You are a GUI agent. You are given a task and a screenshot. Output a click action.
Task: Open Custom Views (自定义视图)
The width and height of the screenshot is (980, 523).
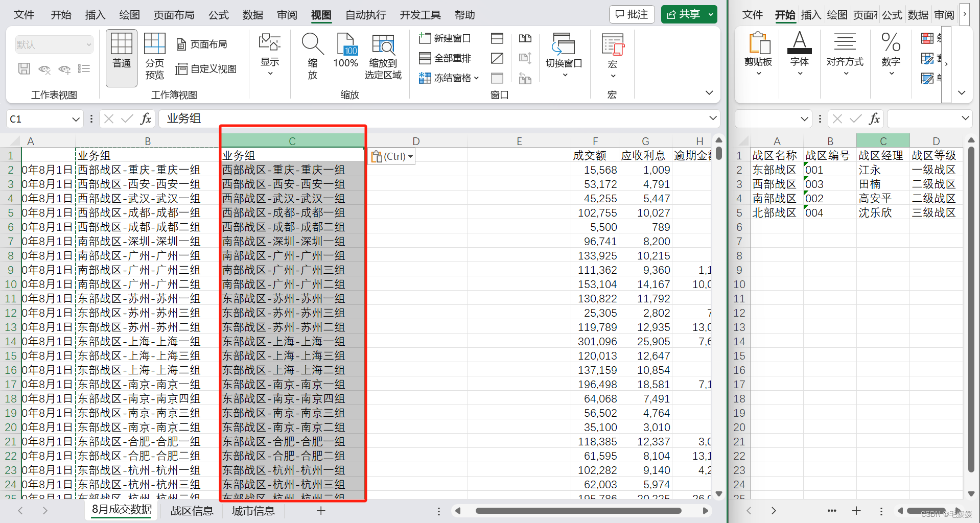206,69
